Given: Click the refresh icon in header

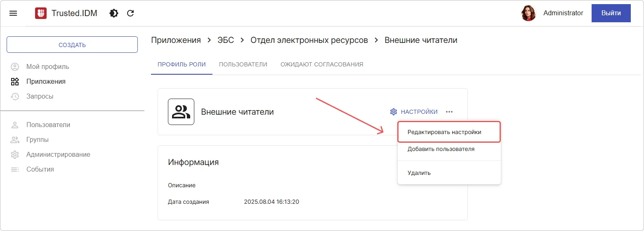Looking at the screenshot, I should click(130, 13).
